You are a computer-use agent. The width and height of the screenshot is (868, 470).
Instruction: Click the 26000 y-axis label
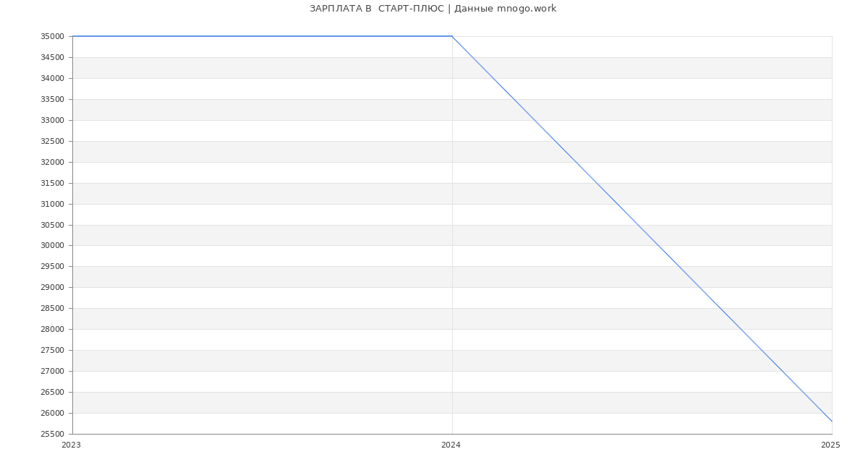tap(52, 414)
